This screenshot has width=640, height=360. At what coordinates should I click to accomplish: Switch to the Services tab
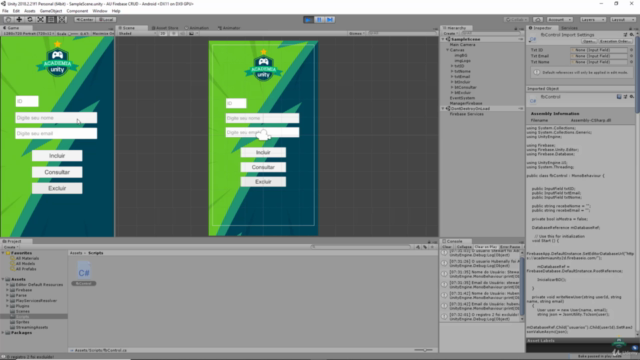[x=569, y=28]
